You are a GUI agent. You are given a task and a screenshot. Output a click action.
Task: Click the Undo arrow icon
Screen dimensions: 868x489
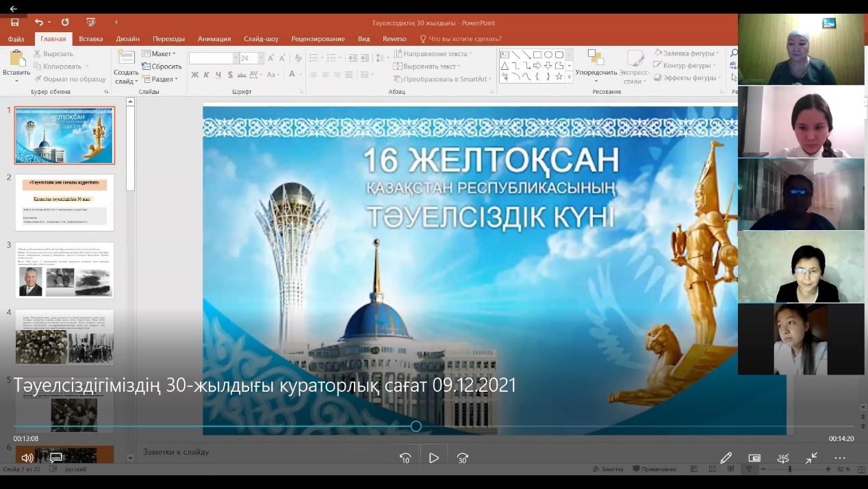[39, 23]
